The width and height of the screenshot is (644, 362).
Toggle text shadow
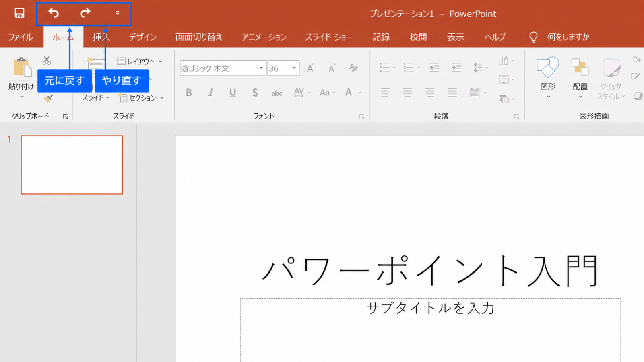point(255,93)
